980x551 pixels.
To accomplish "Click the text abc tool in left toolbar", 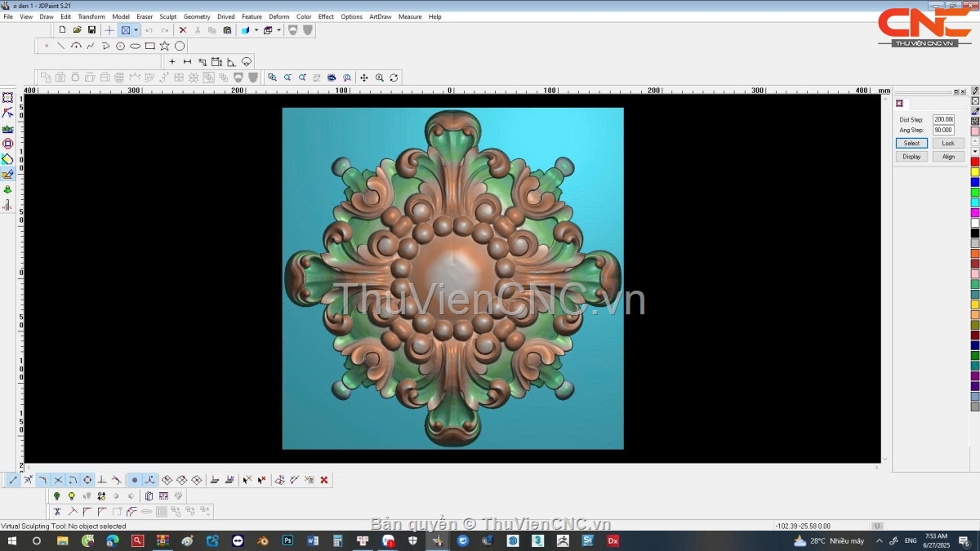I will tap(7, 128).
